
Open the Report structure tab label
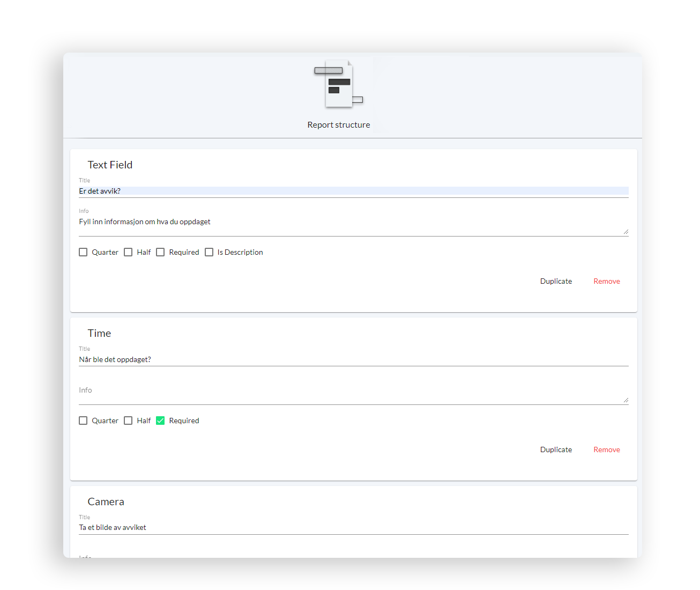(x=339, y=125)
